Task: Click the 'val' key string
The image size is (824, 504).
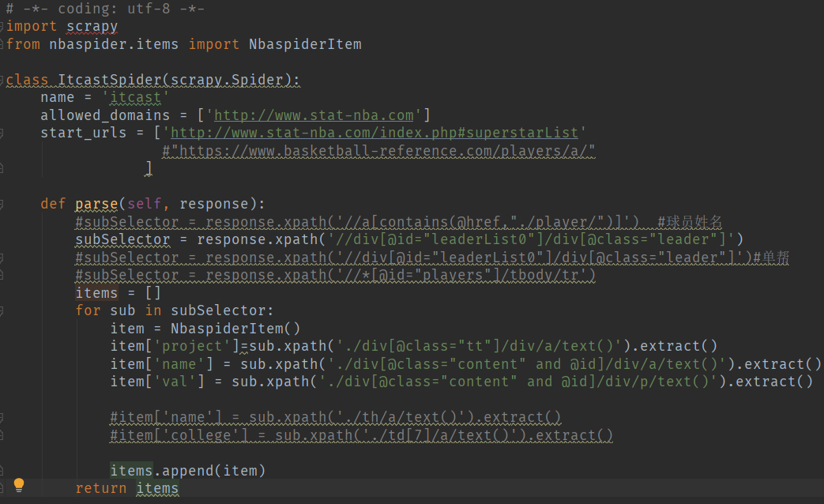Action: (175, 382)
